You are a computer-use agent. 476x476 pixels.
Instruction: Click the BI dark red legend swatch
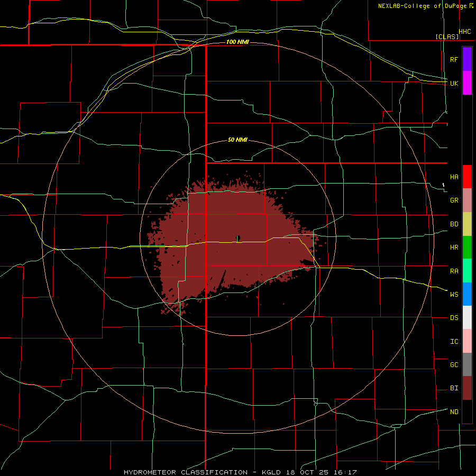pyautogui.click(x=467, y=388)
